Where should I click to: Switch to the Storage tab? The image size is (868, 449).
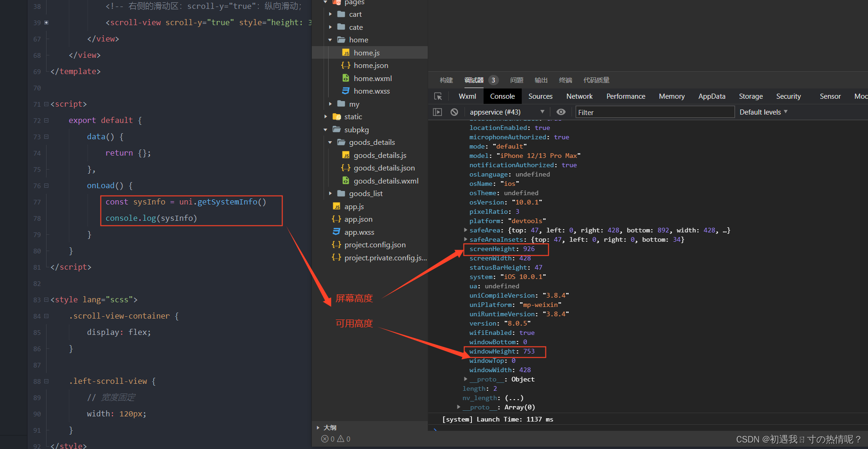point(751,96)
